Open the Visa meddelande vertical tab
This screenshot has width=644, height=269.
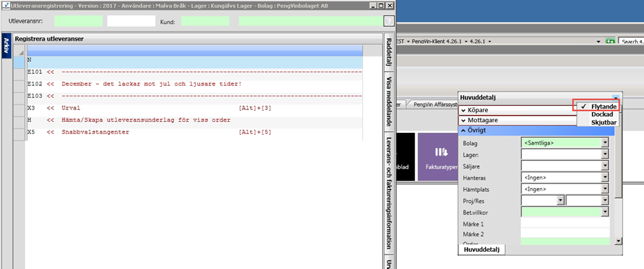[x=388, y=102]
